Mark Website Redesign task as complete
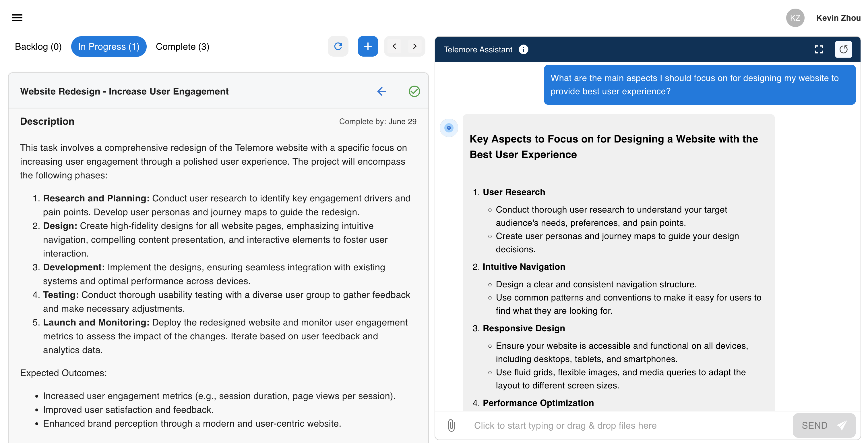The image size is (868, 443). pyautogui.click(x=414, y=91)
